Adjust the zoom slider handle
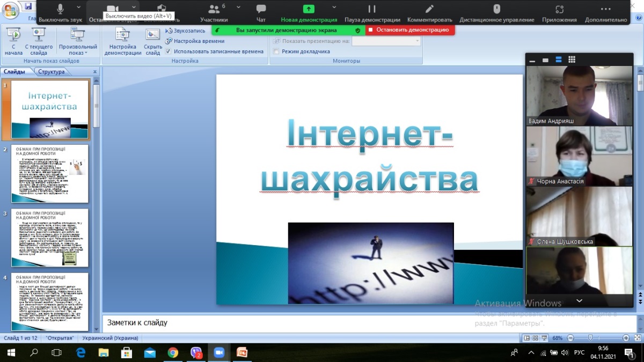644x362 pixels. (590, 338)
